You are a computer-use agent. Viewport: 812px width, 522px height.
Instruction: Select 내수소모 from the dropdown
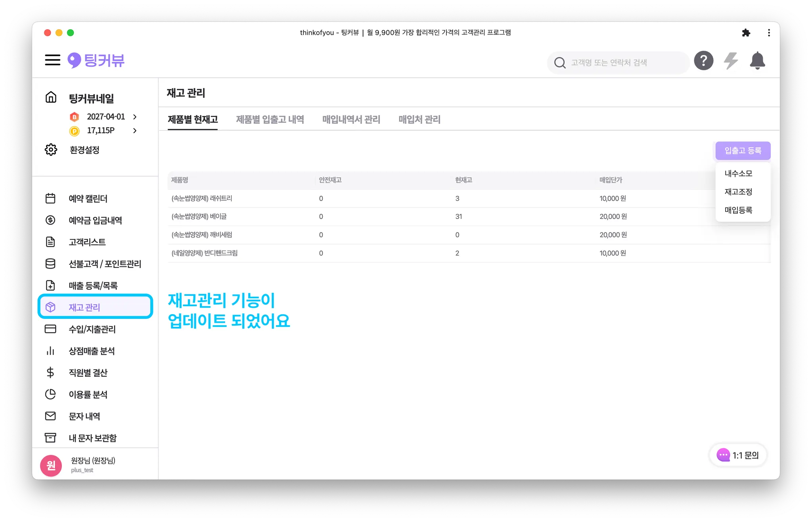[x=738, y=173]
